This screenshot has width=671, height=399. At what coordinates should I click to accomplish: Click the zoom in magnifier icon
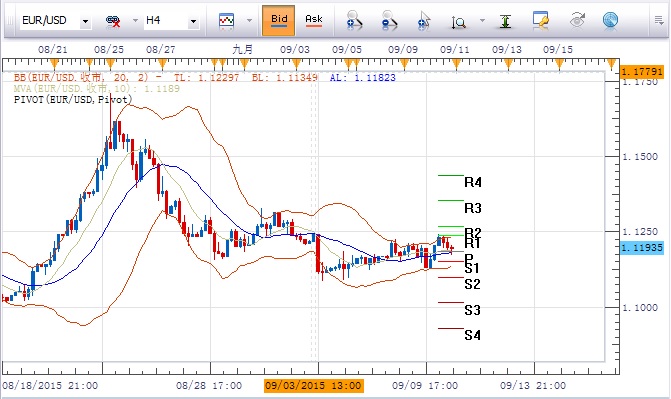tap(354, 21)
